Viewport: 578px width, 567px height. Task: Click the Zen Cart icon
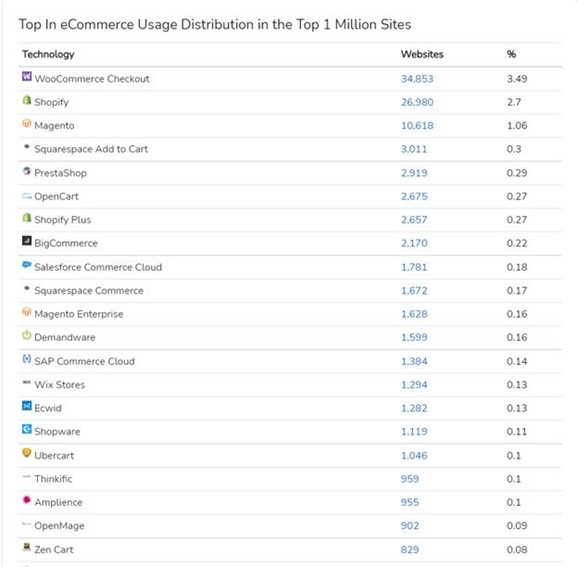[27, 547]
